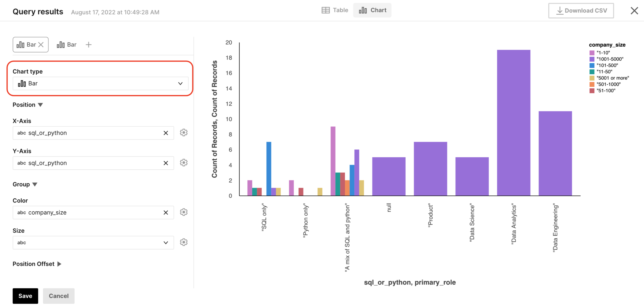644x308 pixels.
Task: Download results as CSV
Action: [581, 11]
